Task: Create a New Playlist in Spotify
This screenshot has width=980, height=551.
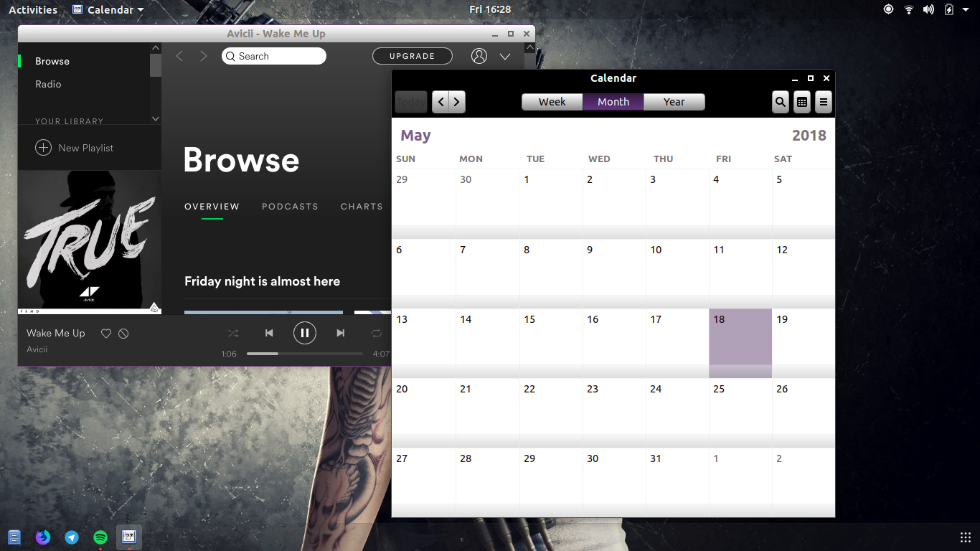Action: point(86,148)
